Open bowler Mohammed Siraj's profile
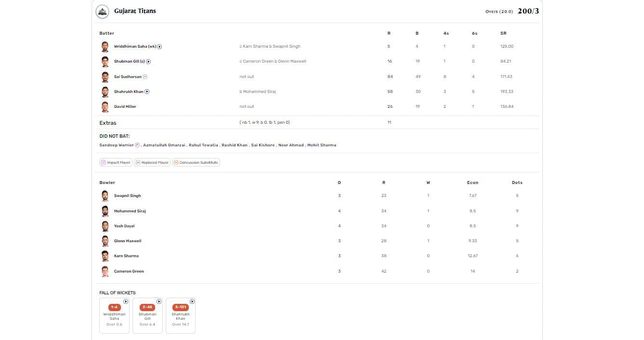The width and height of the screenshot is (644, 340). click(x=130, y=211)
